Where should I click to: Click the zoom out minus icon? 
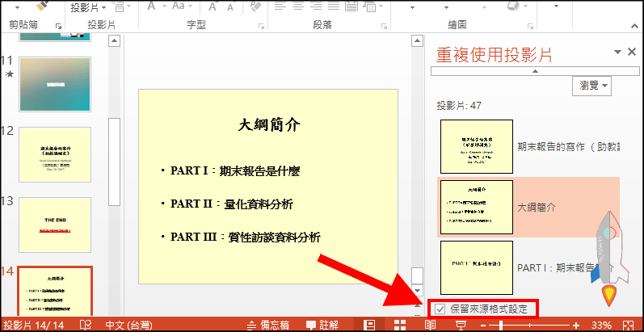point(483,325)
